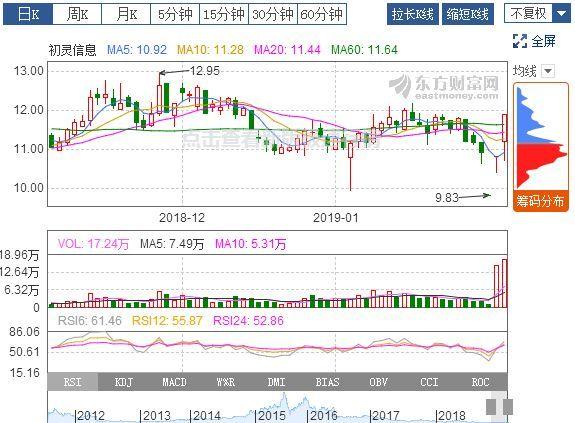Expand the 均线 indicator dropdown
Viewport: 575px width, 423px height.
click(548, 70)
